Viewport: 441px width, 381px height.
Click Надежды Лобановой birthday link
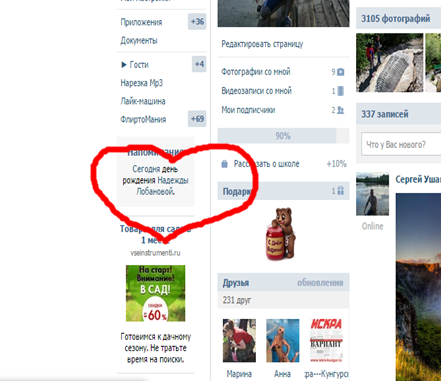click(x=162, y=186)
